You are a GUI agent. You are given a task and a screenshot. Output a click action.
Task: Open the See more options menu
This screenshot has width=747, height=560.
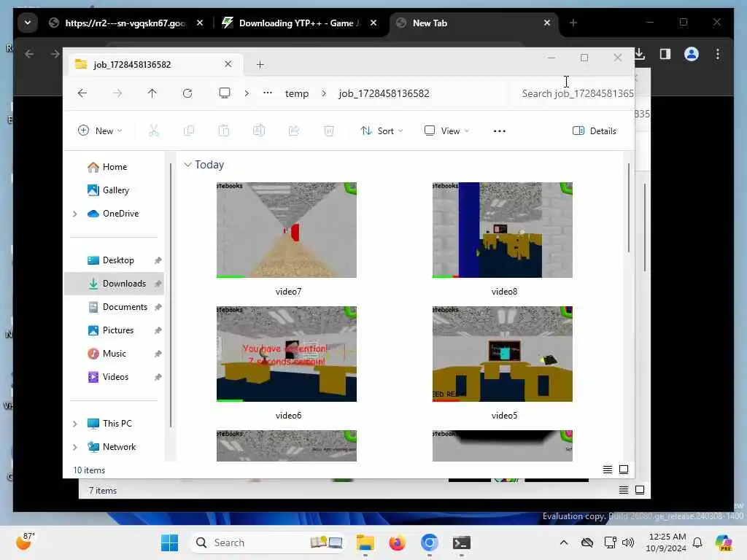pos(499,131)
